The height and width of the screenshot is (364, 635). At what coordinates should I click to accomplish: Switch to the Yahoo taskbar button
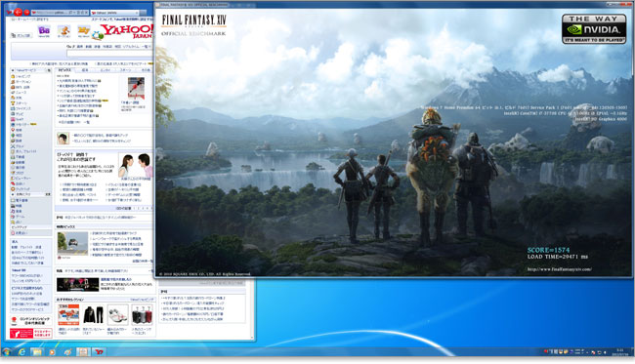coord(99,352)
